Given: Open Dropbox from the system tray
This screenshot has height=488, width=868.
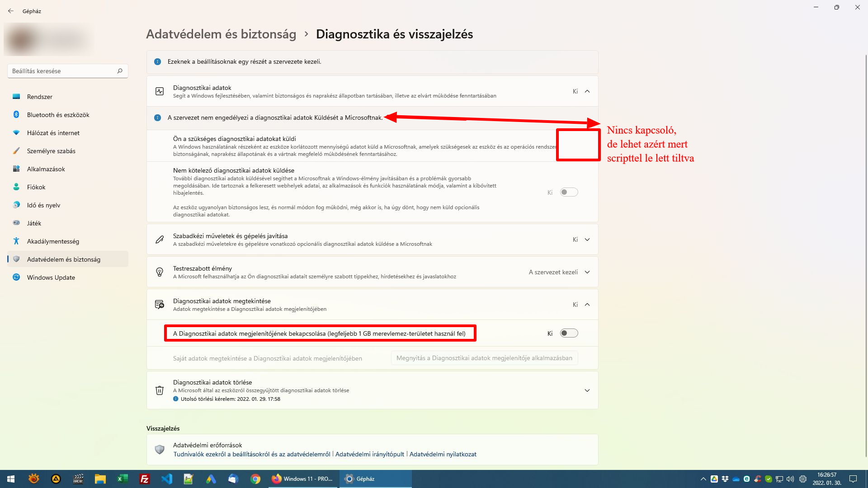Looking at the screenshot, I should 725,479.
